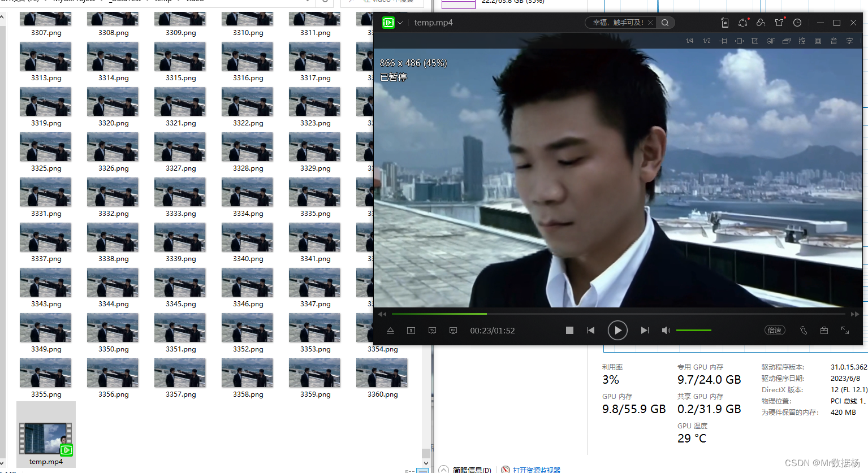Viewport: 868px width, 473px height.
Task: Open the 控 control panel tab
Action: (802, 41)
